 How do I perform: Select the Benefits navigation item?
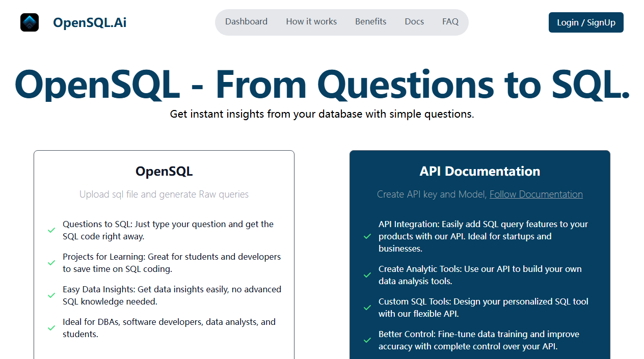370,22
